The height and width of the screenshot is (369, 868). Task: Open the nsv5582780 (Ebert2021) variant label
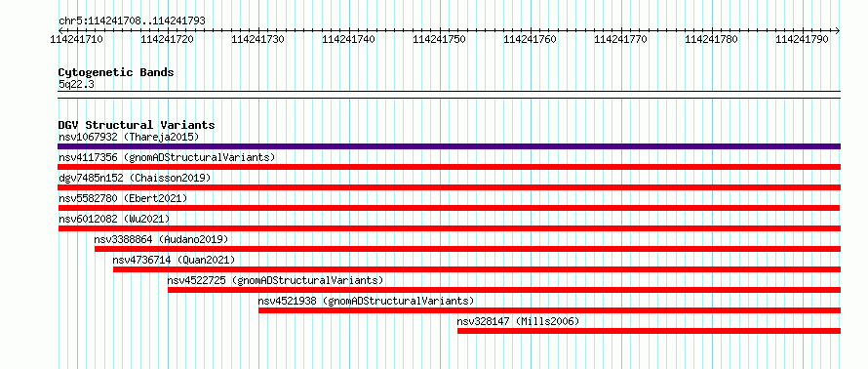123,198
